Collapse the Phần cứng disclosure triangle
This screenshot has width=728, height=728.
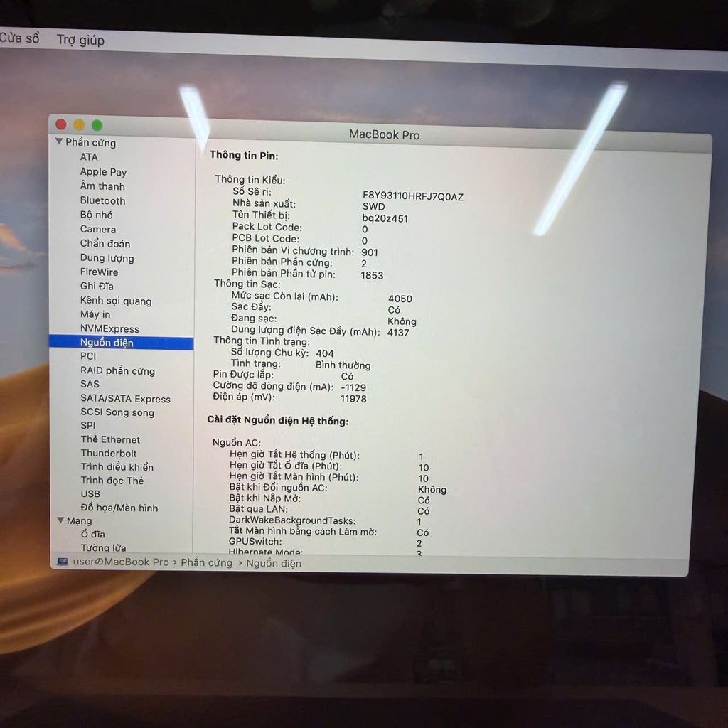tap(59, 141)
